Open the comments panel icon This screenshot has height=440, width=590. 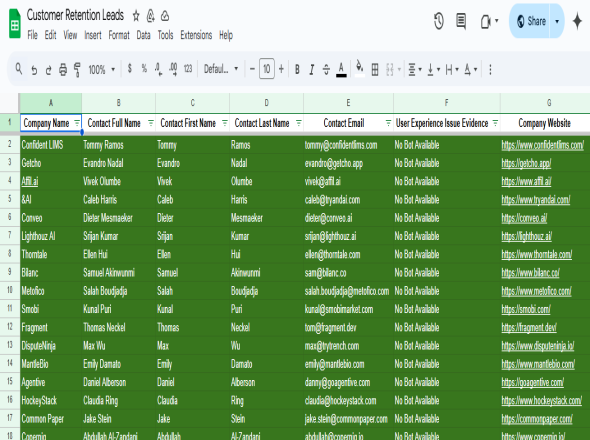tap(461, 21)
